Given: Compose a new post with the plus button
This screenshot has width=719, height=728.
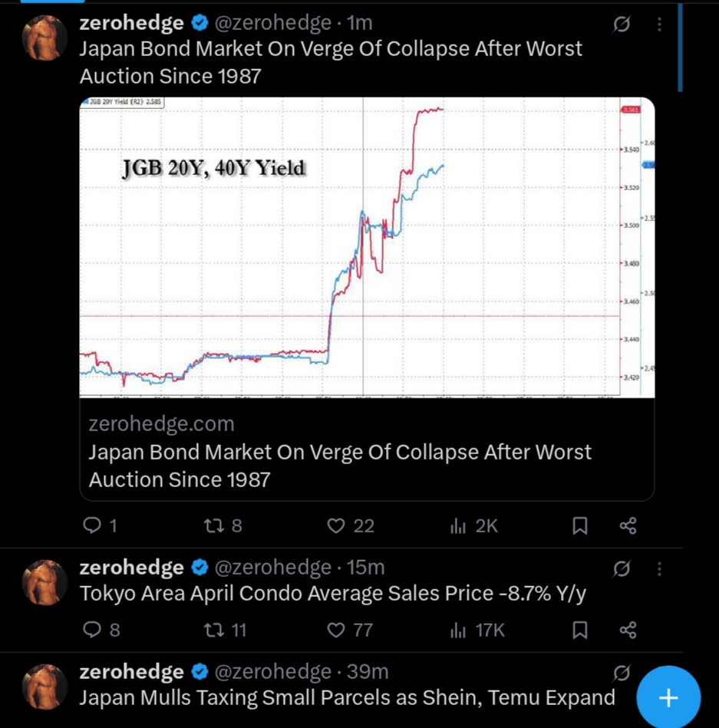Looking at the screenshot, I should pos(668,697).
